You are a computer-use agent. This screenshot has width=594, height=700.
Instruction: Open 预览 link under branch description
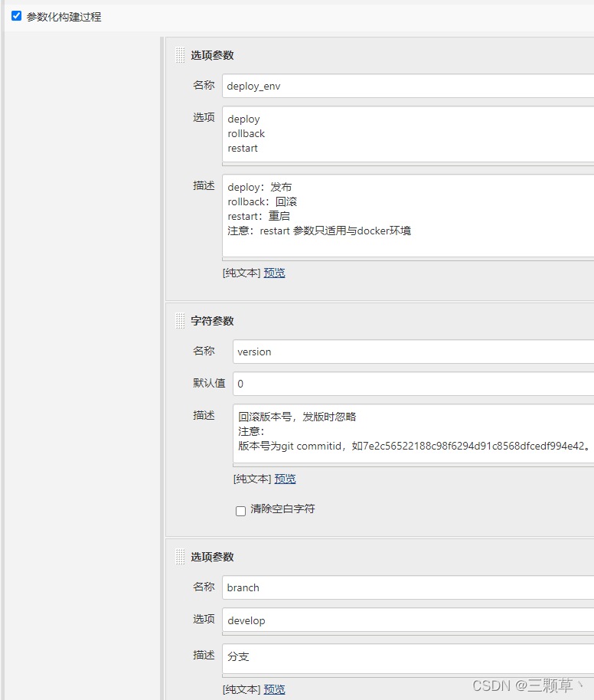[x=274, y=689]
